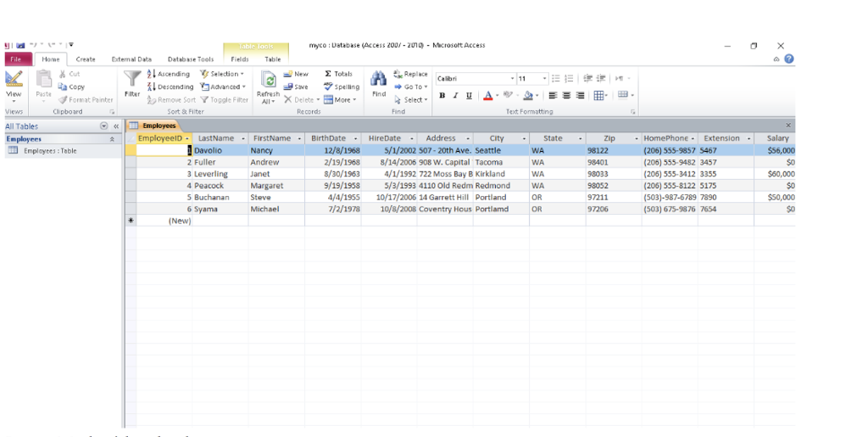Click the save icon in Quick Access toolbar
This screenshot has height=437, width=868.
(20, 46)
